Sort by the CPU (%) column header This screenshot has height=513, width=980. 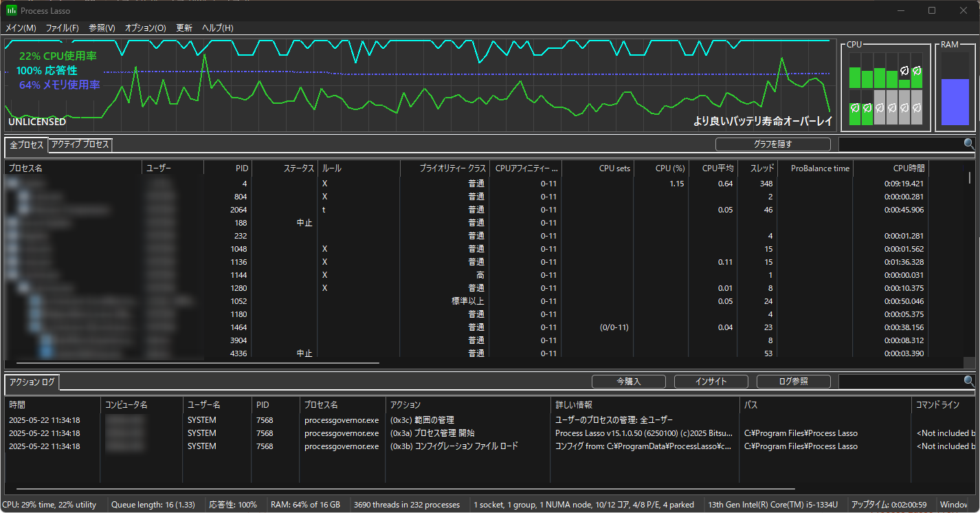(x=661, y=168)
